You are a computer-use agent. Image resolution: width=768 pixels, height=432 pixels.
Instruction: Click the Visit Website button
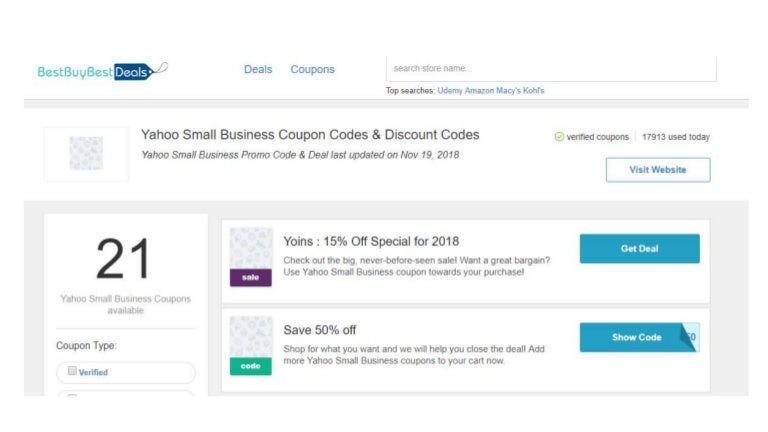pos(658,170)
